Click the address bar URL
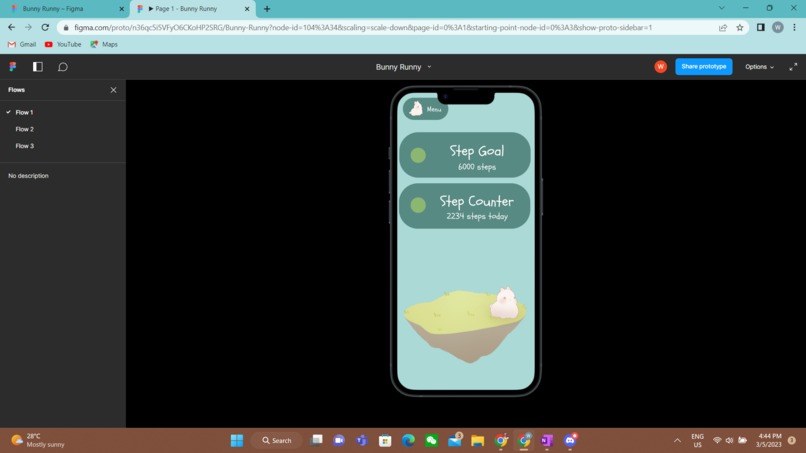The image size is (806, 453). tap(363, 28)
